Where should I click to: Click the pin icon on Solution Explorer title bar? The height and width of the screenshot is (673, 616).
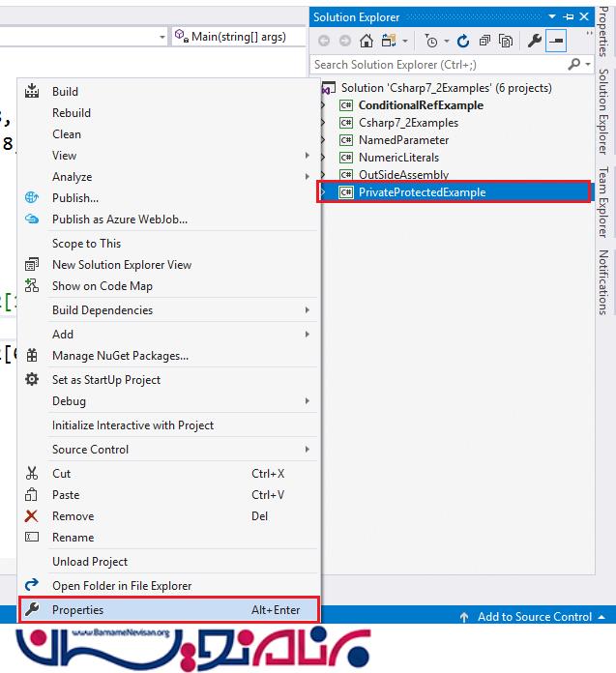click(567, 17)
